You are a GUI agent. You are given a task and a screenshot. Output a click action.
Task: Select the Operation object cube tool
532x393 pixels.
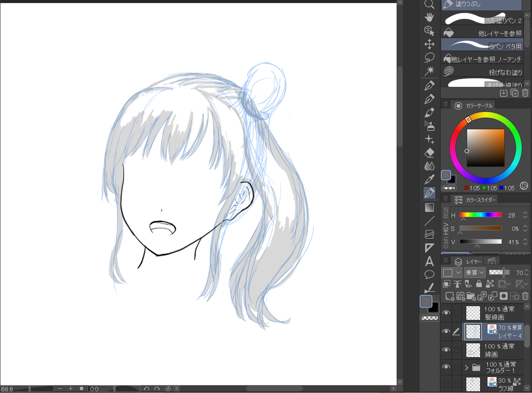coord(429,31)
